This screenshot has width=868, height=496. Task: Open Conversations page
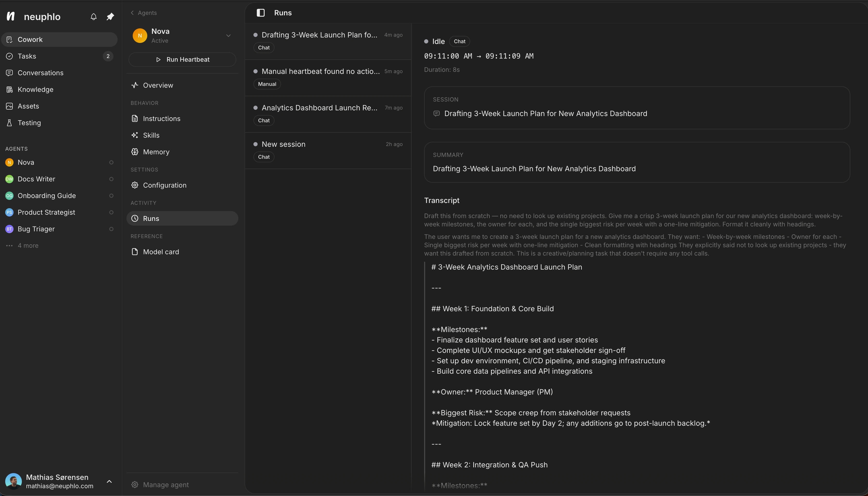(x=59, y=73)
